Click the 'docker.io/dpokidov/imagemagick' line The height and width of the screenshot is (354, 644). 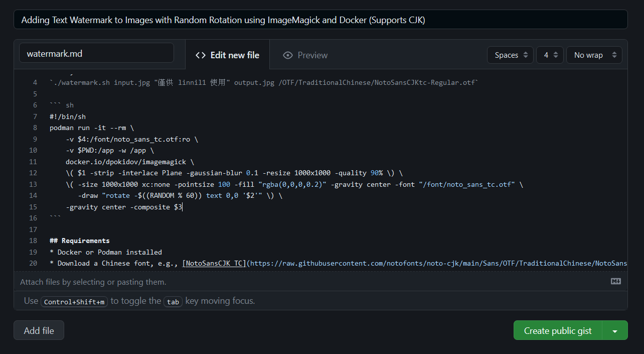tap(130, 162)
